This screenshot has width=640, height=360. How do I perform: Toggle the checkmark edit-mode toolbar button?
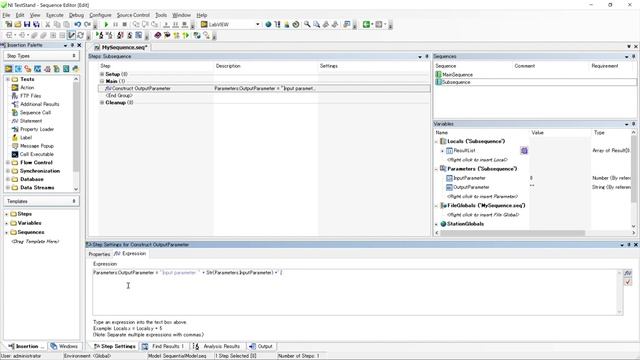(x=71, y=36)
